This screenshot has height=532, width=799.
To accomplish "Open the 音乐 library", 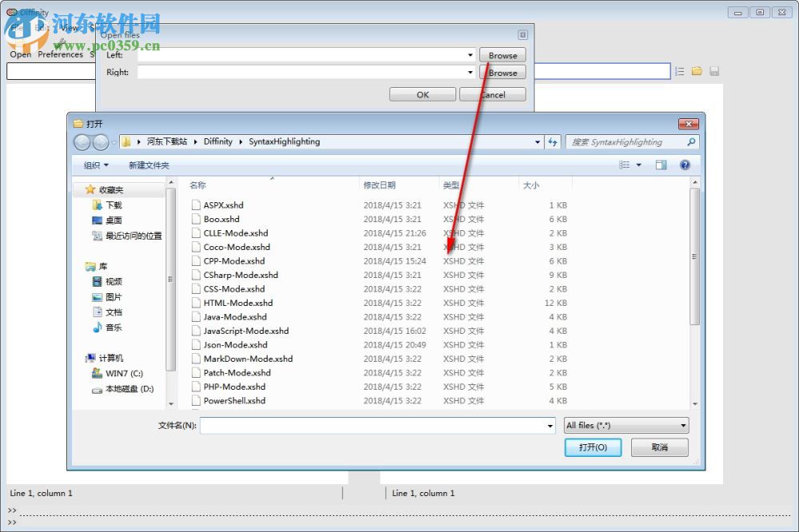I will [x=107, y=328].
